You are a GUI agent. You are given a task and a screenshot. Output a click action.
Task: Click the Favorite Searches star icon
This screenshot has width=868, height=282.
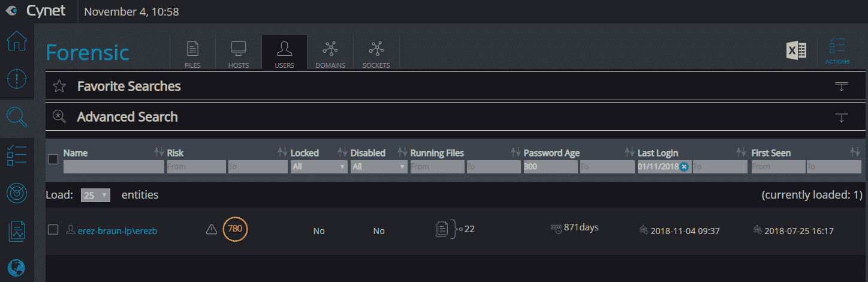[59, 86]
